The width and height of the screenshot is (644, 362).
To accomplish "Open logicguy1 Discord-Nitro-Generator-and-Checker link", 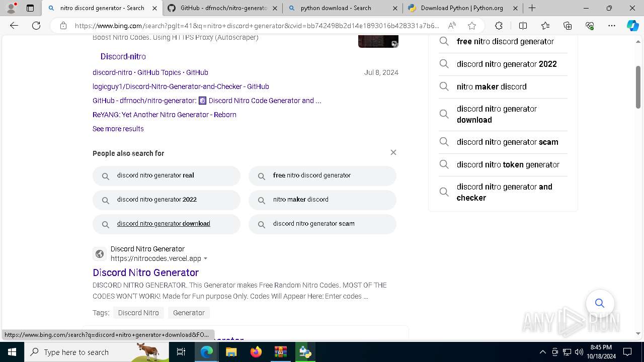I will tap(181, 86).
